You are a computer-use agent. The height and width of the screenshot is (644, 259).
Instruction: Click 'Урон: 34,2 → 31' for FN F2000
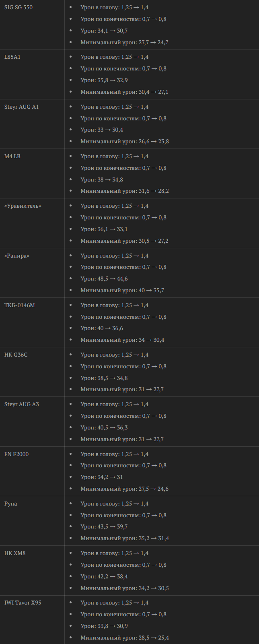(x=102, y=477)
